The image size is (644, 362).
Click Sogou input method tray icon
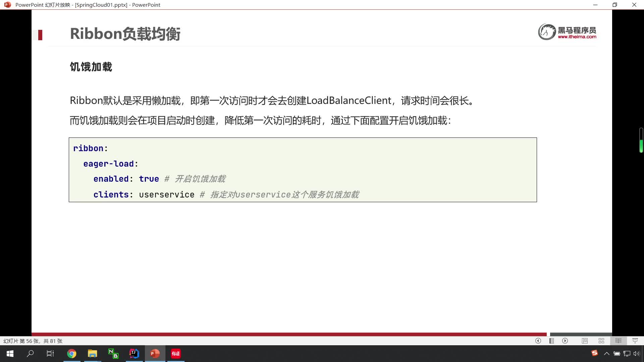click(x=595, y=353)
